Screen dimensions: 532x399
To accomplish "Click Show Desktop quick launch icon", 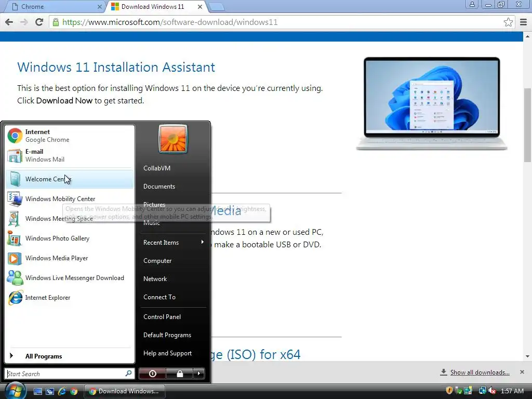I will 37,391.
